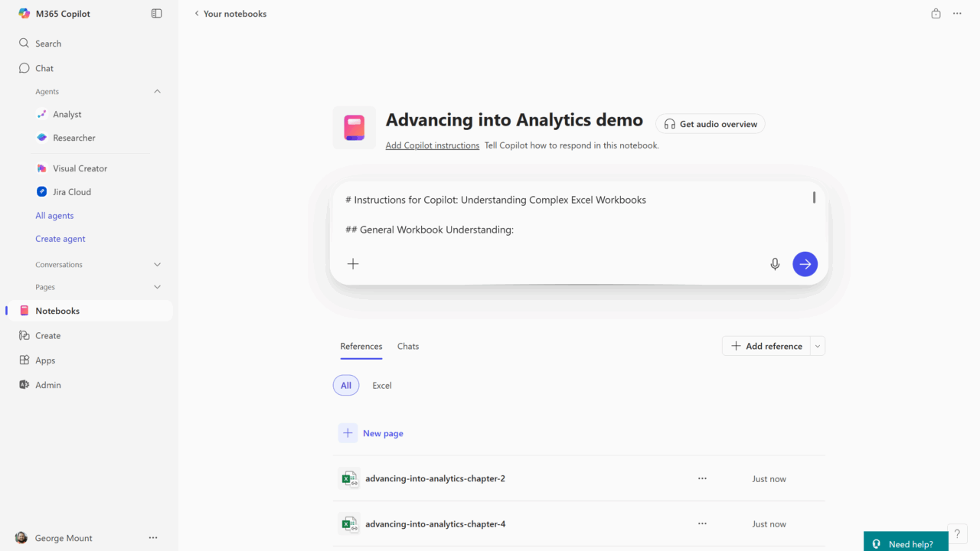Open more options for chapter-2 file
Viewport: 980px width, 551px height.
coord(702,478)
